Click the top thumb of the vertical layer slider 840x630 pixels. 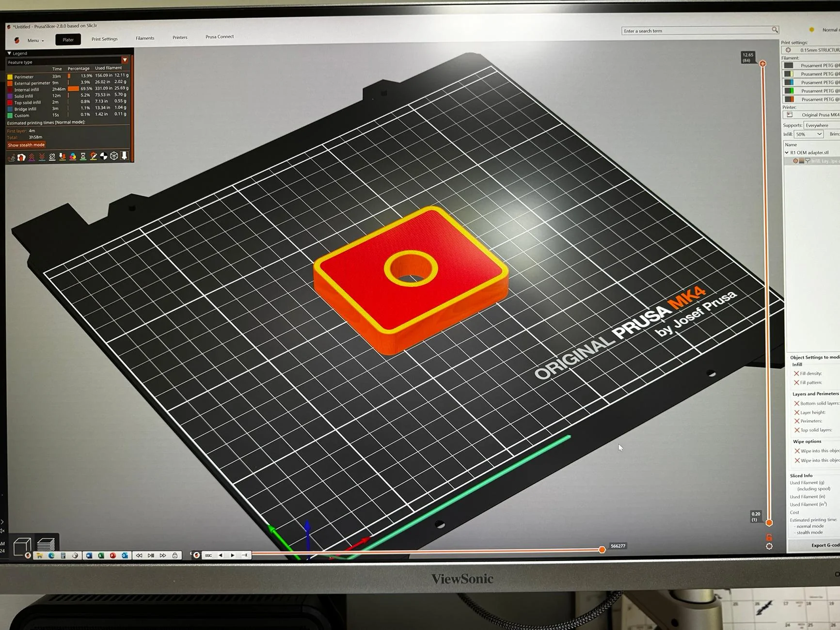763,63
